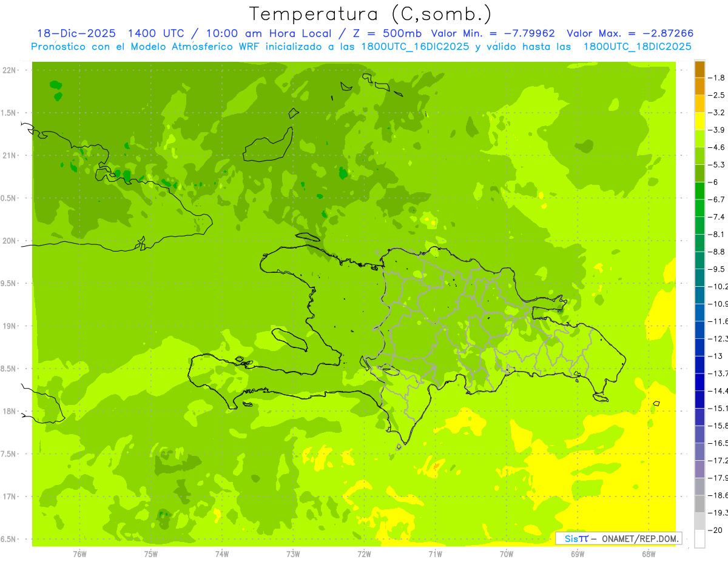
Task: Click the "68W" longitude axis label
Action: (649, 554)
